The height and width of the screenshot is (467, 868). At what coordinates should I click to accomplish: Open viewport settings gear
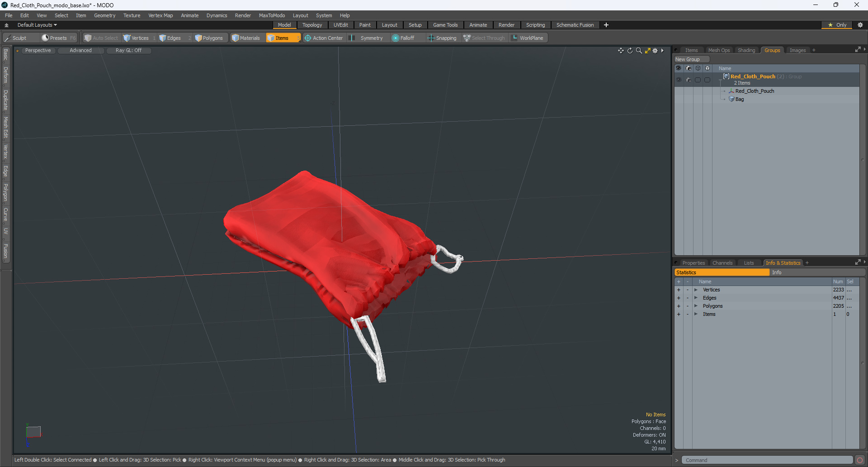[655, 51]
